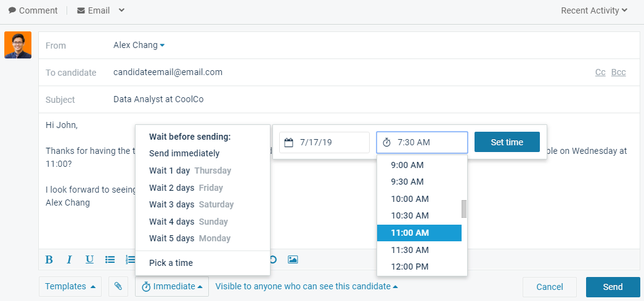
Task: Expand the candidate visibility options
Action: click(x=306, y=286)
